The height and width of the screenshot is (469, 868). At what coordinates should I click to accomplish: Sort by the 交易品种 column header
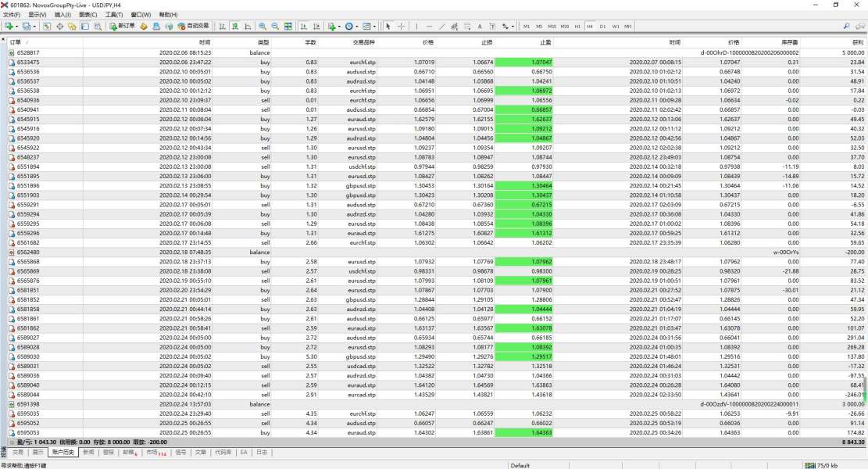[364, 42]
